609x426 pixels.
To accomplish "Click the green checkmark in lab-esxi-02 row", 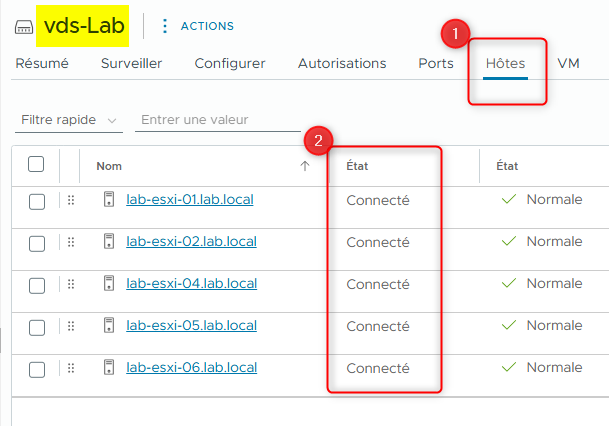I will pos(509,241).
